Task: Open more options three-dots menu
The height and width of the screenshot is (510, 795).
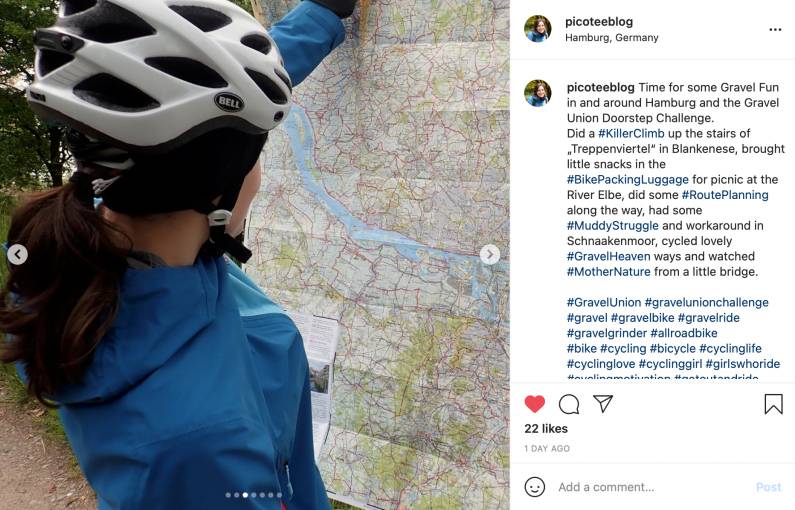Action: coord(775,29)
